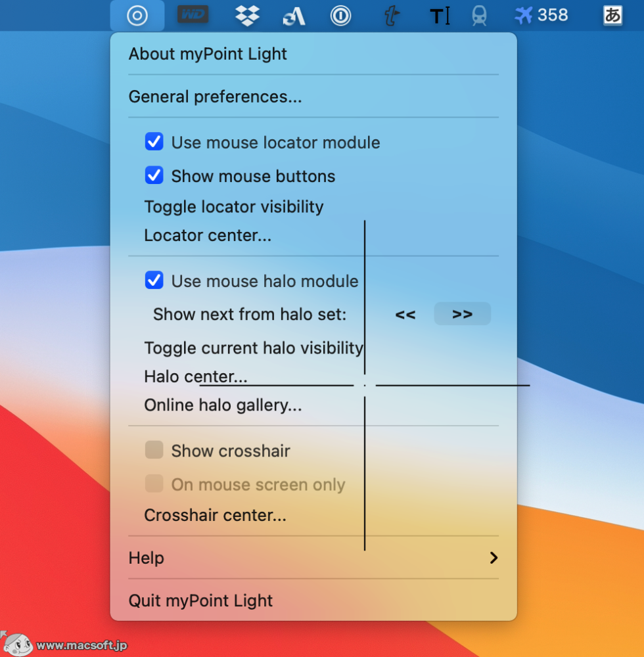The image size is (644, 657).
Task: Click the TextSoap T cursor menu bar icon
Action: (x=440, y=16)
